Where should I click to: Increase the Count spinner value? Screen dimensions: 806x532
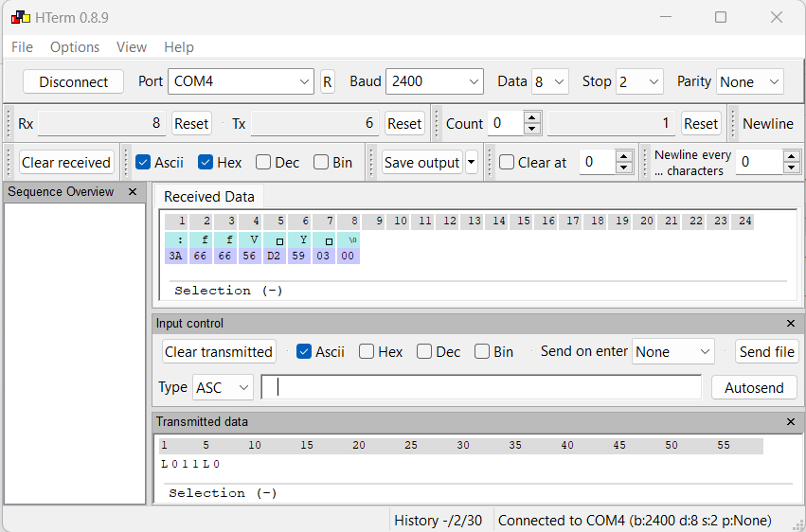coord(532,117)
